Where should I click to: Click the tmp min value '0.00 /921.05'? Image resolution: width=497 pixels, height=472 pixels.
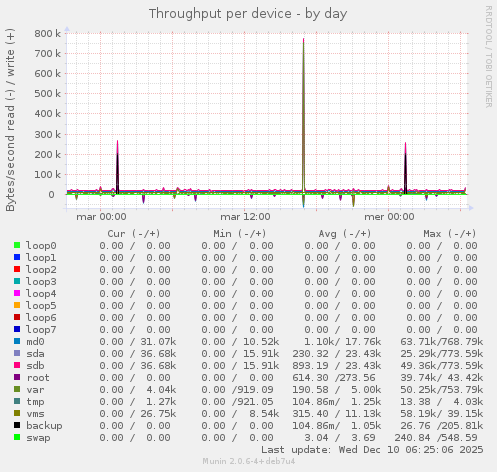point(237,402)
